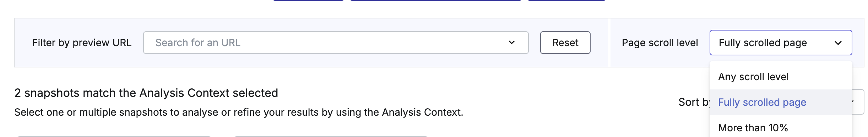Click the wide middle purple button edge
This screenshot has width=868, height=137.
[x=436, y=0]
